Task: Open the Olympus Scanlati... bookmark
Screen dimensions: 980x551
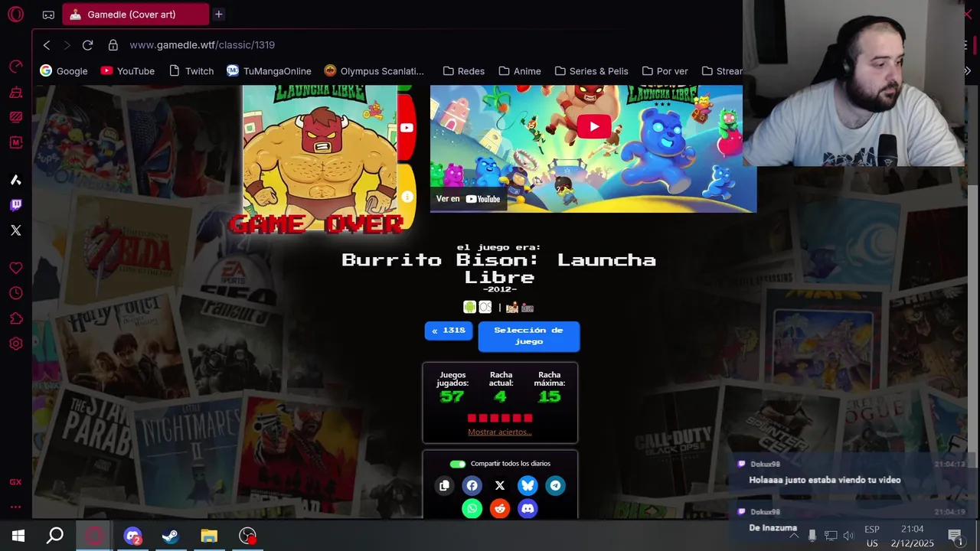Action: (x=374, y=71)
